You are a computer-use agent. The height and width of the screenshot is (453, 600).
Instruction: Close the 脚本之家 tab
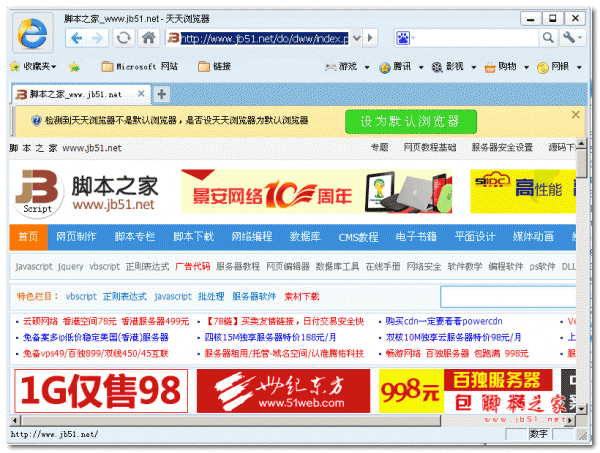pyautogui.click(x=141, y=94)
